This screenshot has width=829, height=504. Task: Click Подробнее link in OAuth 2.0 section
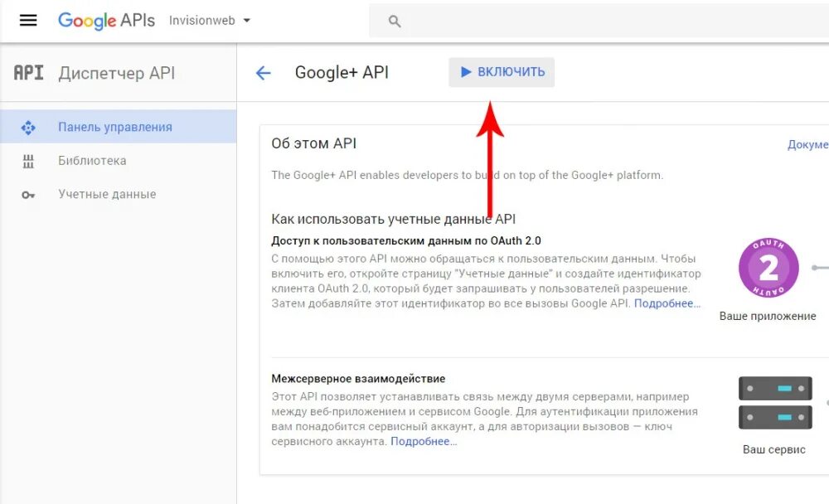[667, 303]
